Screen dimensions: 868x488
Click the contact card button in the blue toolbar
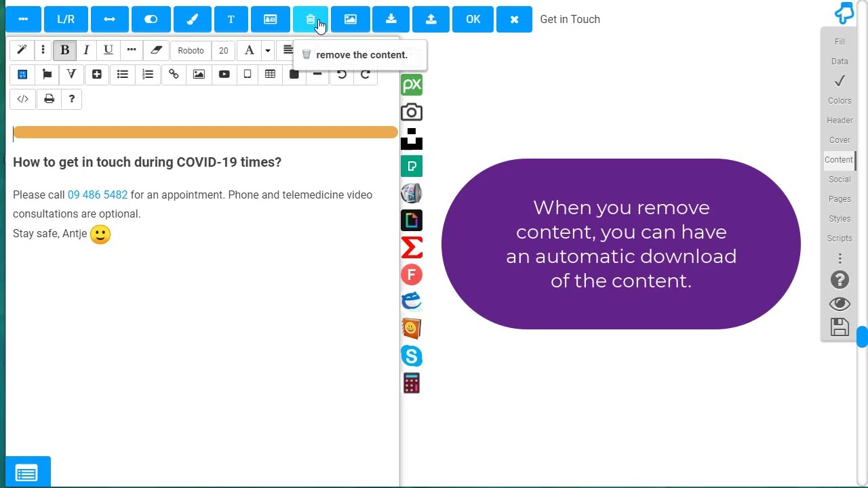270,20
